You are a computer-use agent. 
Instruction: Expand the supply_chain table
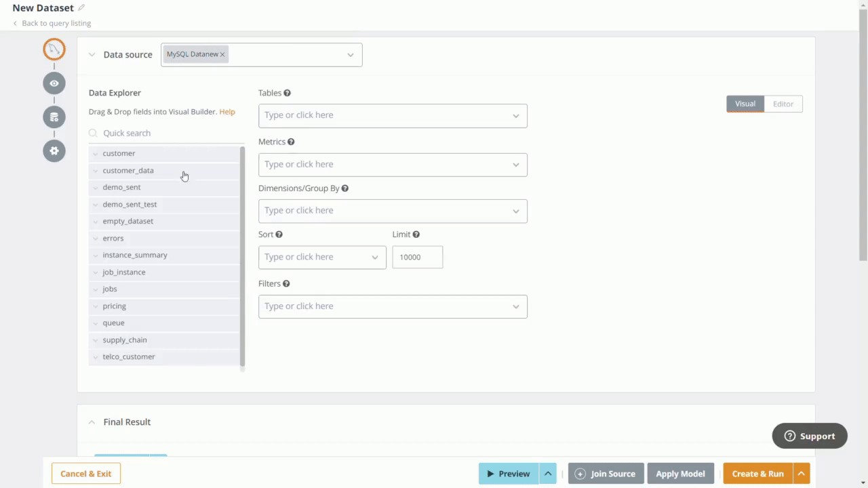(95, 340)
